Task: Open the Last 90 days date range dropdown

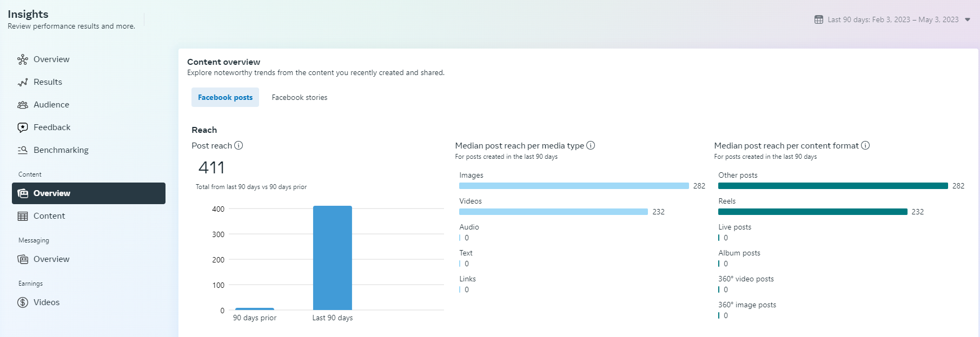Action: coord(968,19)
